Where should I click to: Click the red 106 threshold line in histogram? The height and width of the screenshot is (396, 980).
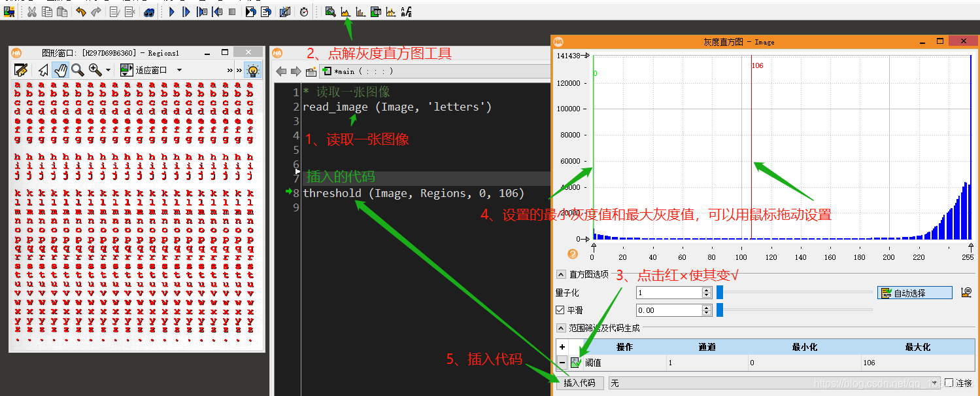pos(752,147)
